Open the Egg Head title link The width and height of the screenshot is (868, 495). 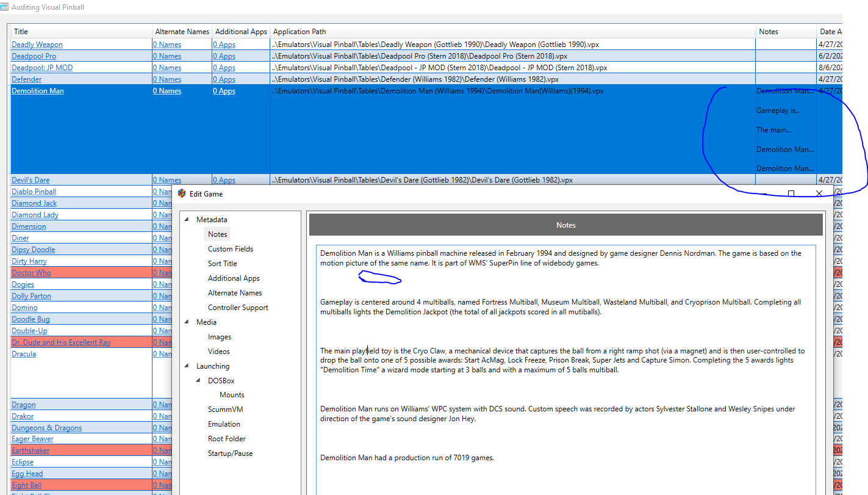[x=27, y=474]
